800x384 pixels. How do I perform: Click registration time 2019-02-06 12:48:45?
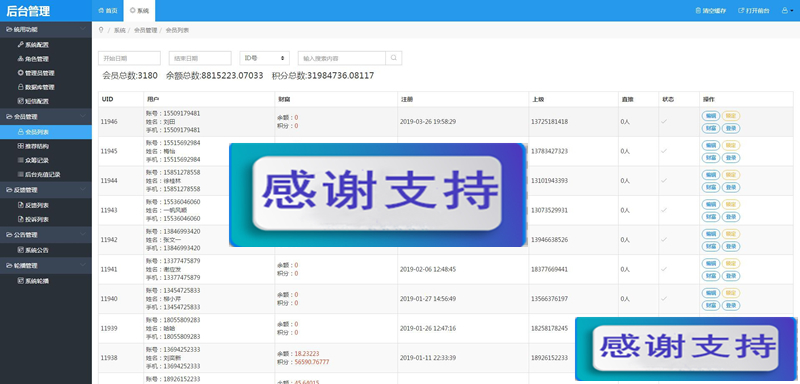click(x=428, y=269)
